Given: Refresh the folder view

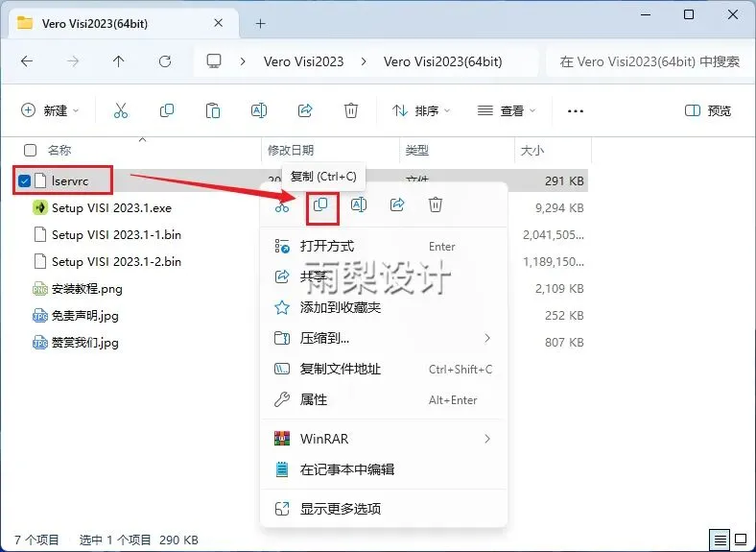Looking at the screenshot, I should tap(165, 61).
